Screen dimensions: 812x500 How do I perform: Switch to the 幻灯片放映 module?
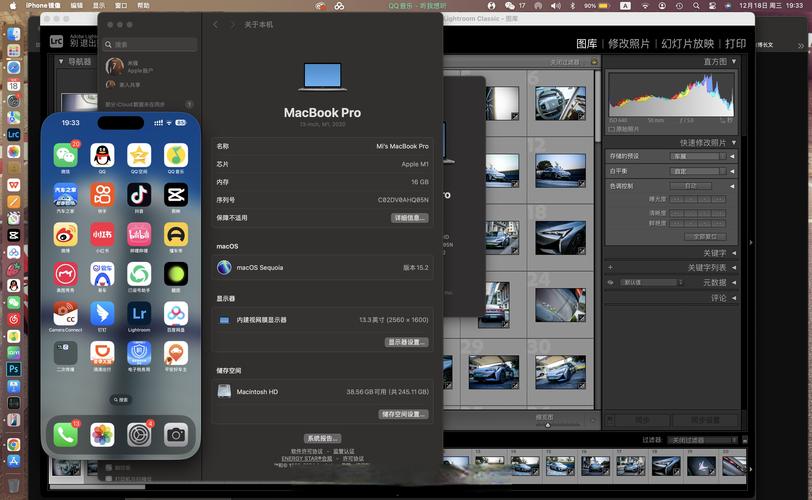click(x=687, y=44)
